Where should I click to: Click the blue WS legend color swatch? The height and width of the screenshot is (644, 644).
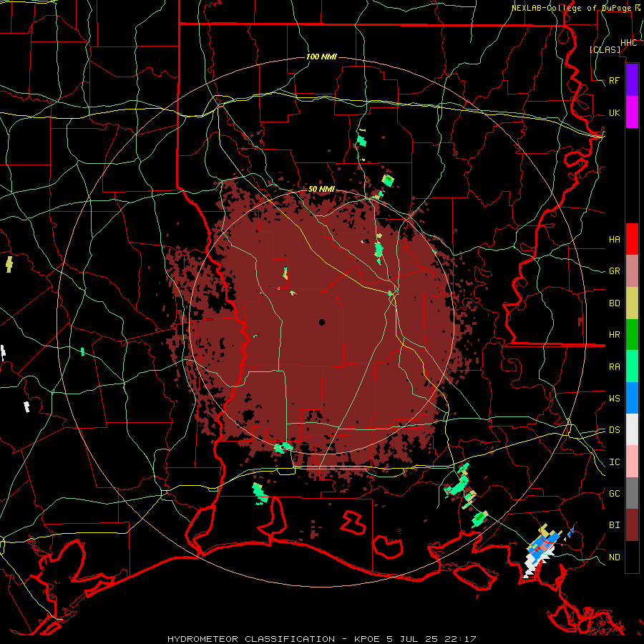632,398
